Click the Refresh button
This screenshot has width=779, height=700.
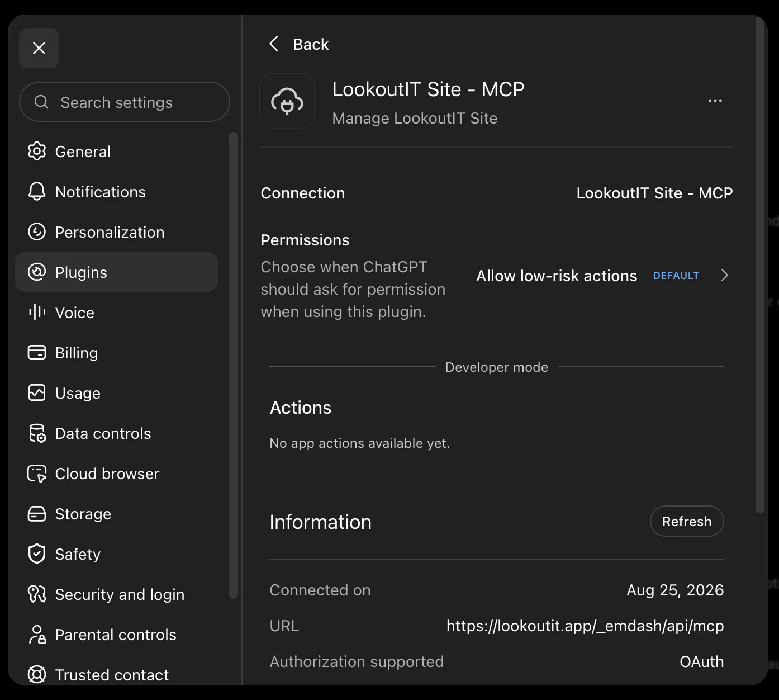(687, 521)
